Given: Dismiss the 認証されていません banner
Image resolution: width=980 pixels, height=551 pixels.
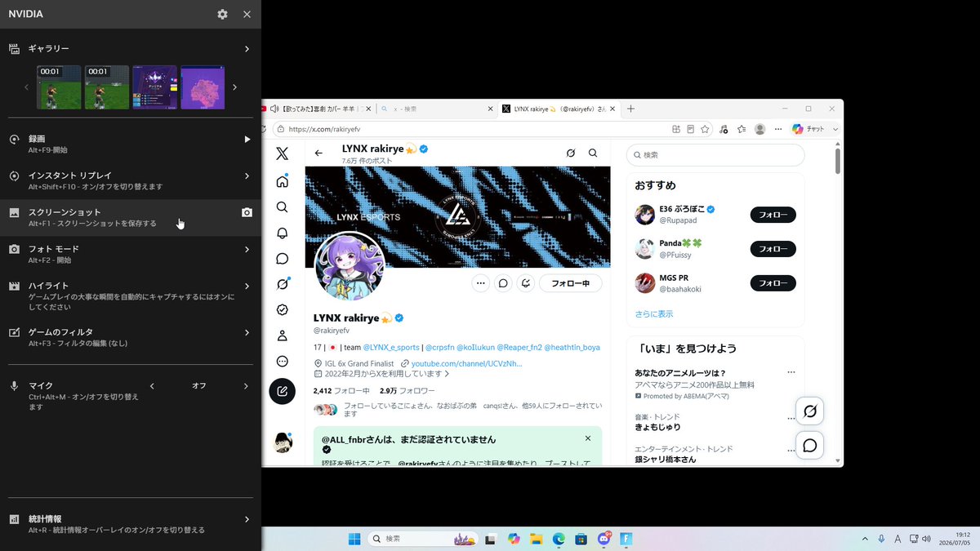Looking at the screenshot, I should point(588,438).
